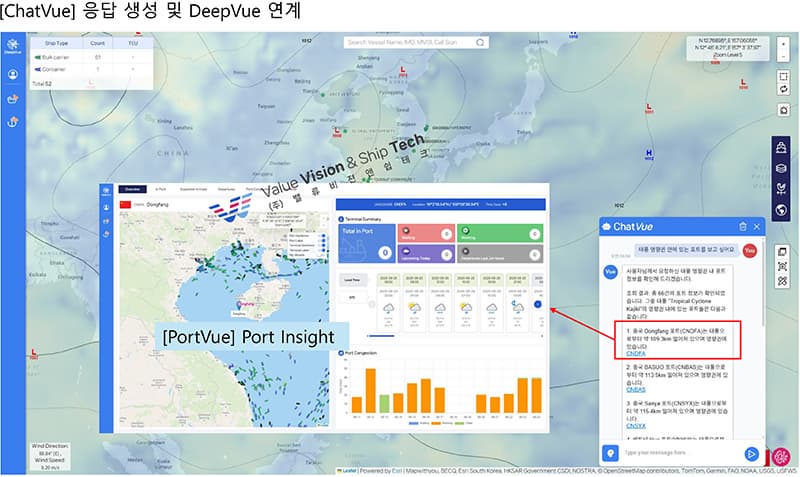Open the user profile icon in left sidebar
The height and width of the screenshot is (477, 800).
click(x=14, y=74)
